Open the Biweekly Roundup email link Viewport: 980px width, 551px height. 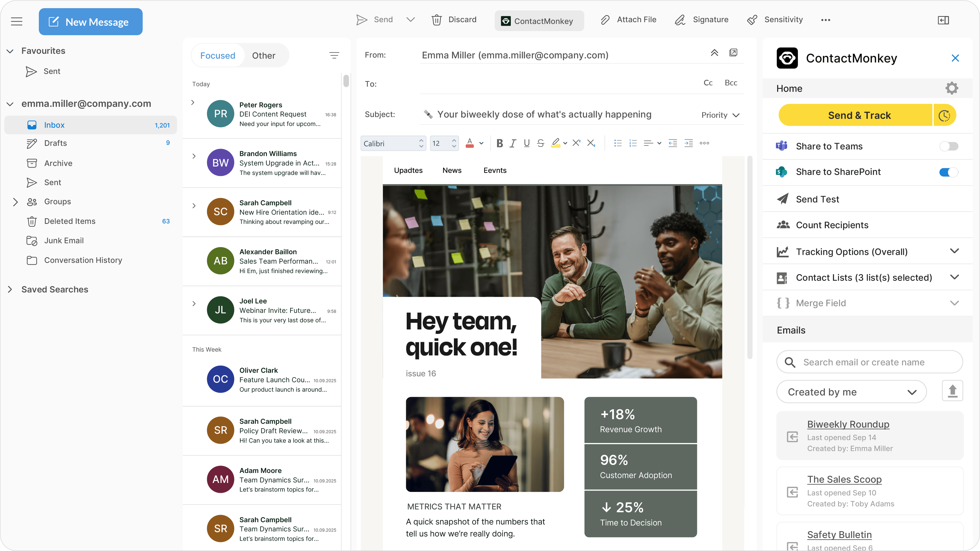pyautogui.click(x=848, y=424)
